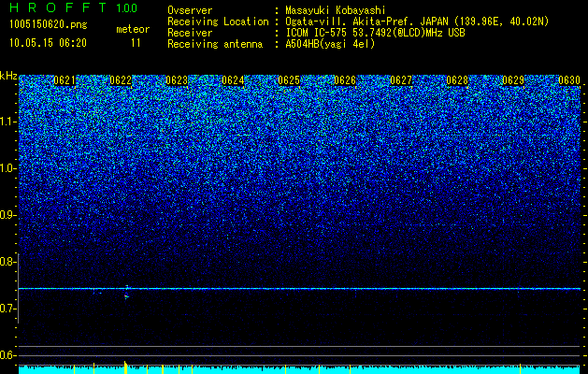Click the 0621 time marker
Image resolution: width=588 pixels, height=374 pixels.
tap(65, 80)
